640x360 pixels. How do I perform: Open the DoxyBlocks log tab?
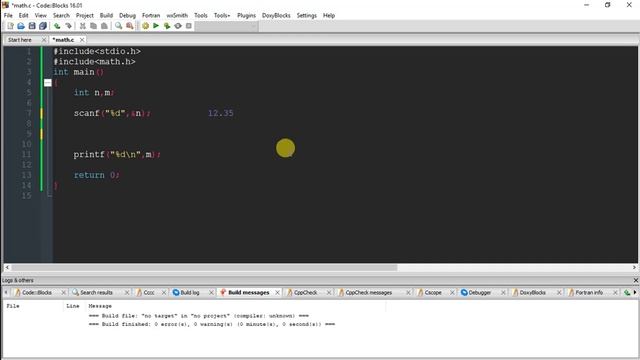coord(533,293)
